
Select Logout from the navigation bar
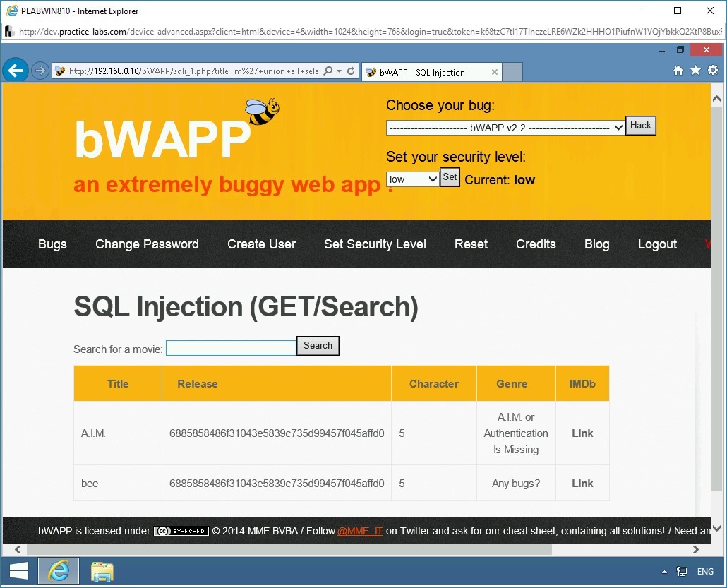click(657, 244)
